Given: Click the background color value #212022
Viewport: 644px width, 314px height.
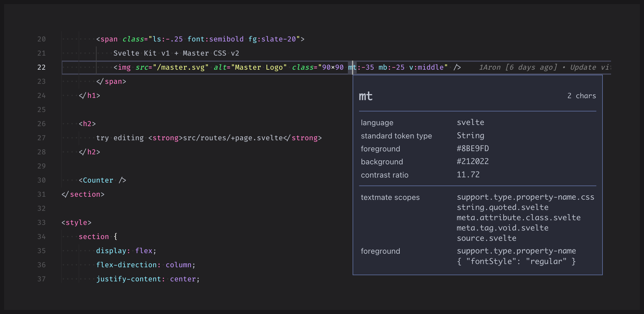Looking at the screenshot, I should 472,161.
